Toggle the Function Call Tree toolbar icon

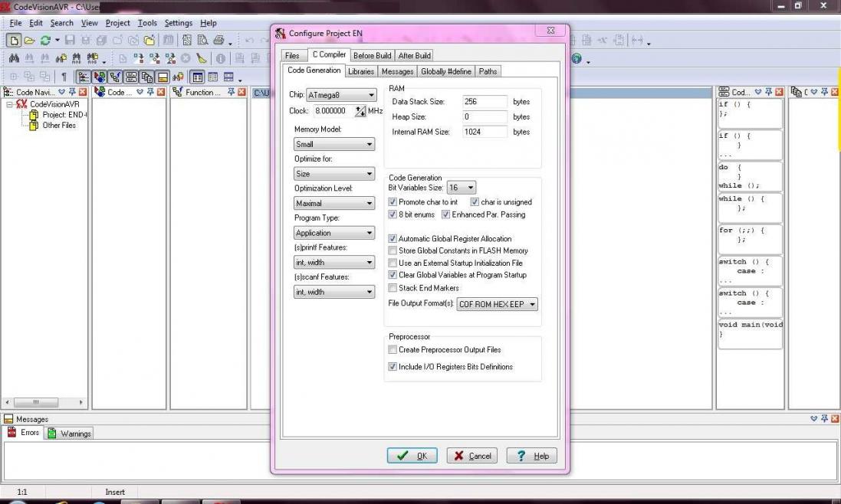(115, 77)
